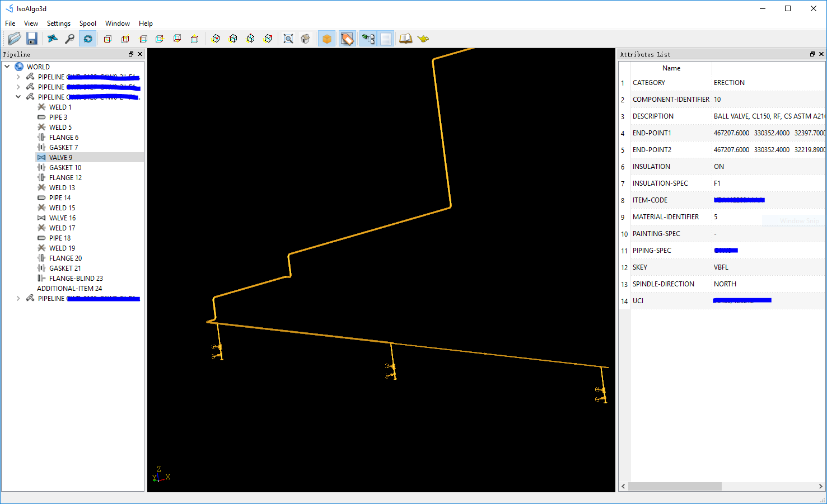Toggle the orange solid cube display mode

click(327, 39)
